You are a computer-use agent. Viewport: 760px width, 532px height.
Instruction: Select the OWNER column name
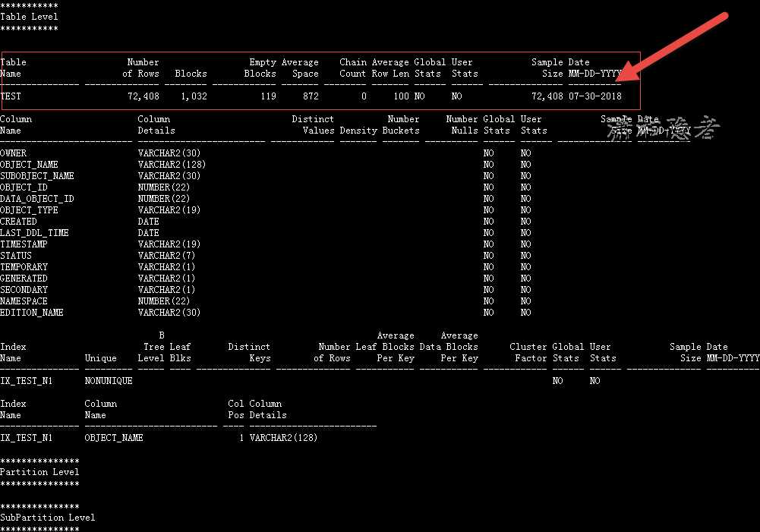(x=13, y=153)
